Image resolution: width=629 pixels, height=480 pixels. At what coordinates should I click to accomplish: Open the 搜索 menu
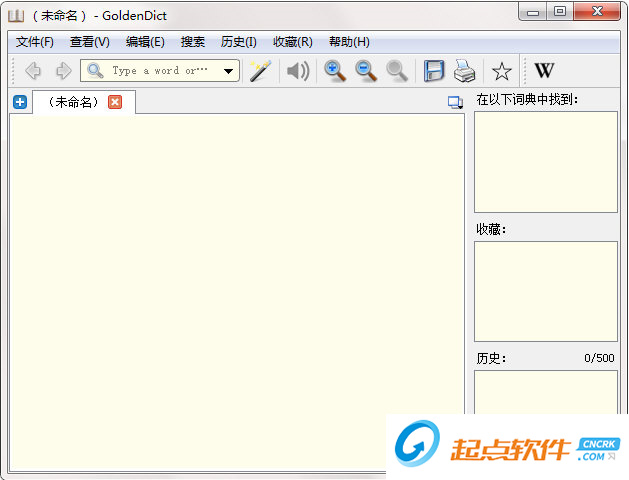tap(193, 42)
